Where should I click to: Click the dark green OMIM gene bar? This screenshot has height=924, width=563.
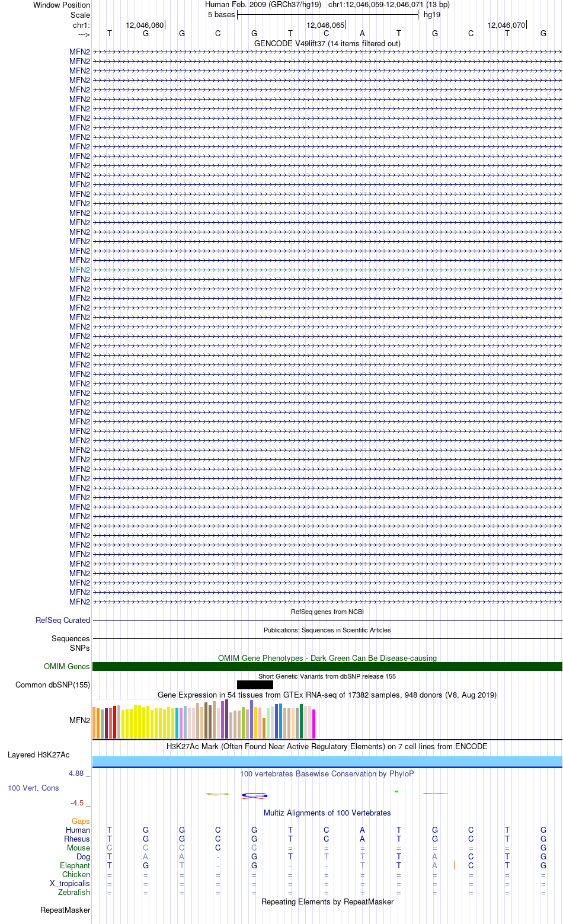[327, 666]
